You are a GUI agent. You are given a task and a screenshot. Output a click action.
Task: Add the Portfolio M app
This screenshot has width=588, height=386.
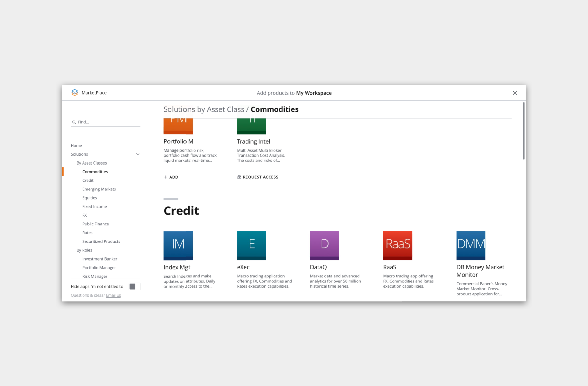pos(171,177)
